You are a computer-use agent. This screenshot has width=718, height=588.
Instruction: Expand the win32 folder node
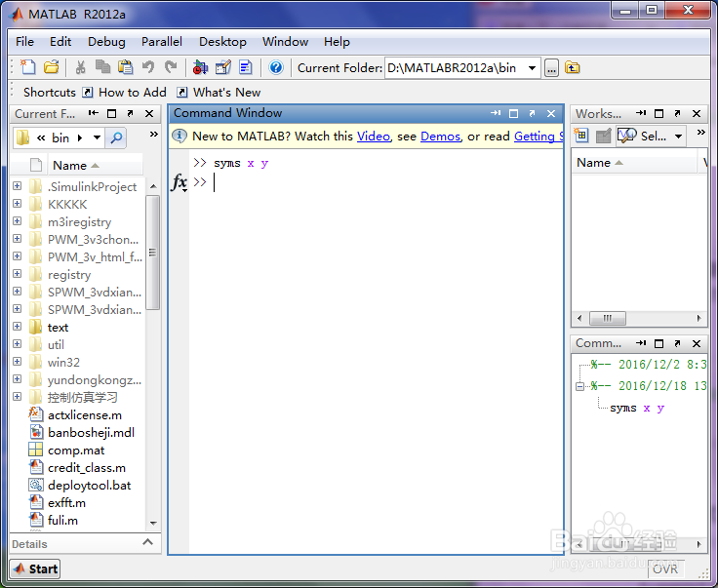coord(17,362)
